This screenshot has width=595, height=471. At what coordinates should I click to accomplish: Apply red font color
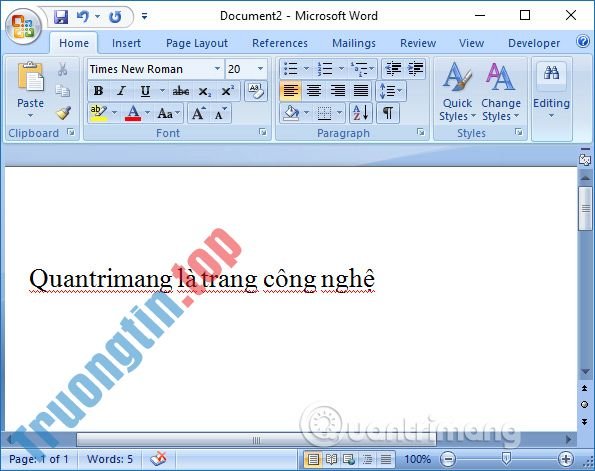coord(133,113)
